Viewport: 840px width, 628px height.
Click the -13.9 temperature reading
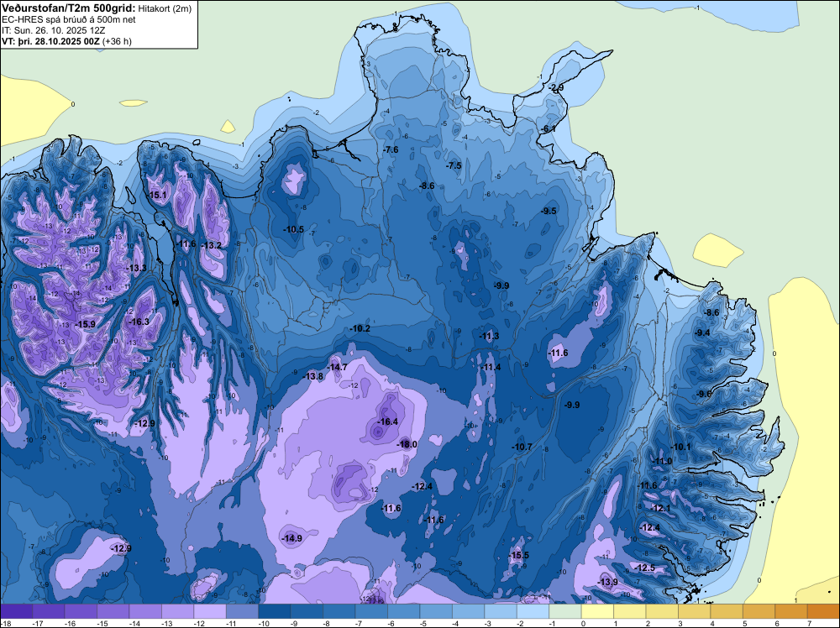(x=608, y=583)
